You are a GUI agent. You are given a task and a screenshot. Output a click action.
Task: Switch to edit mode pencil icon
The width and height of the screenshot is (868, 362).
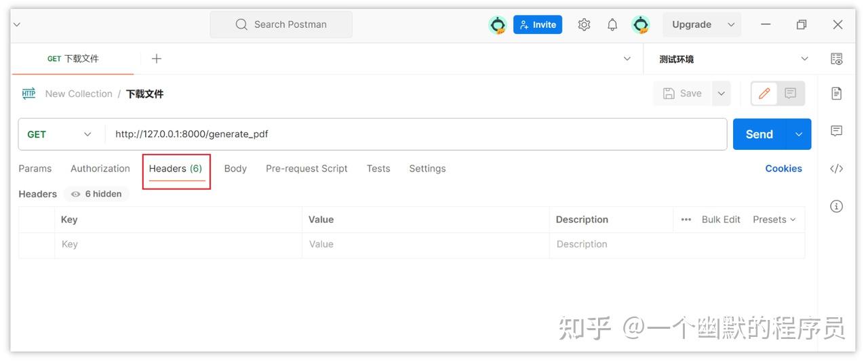(764, 94)
